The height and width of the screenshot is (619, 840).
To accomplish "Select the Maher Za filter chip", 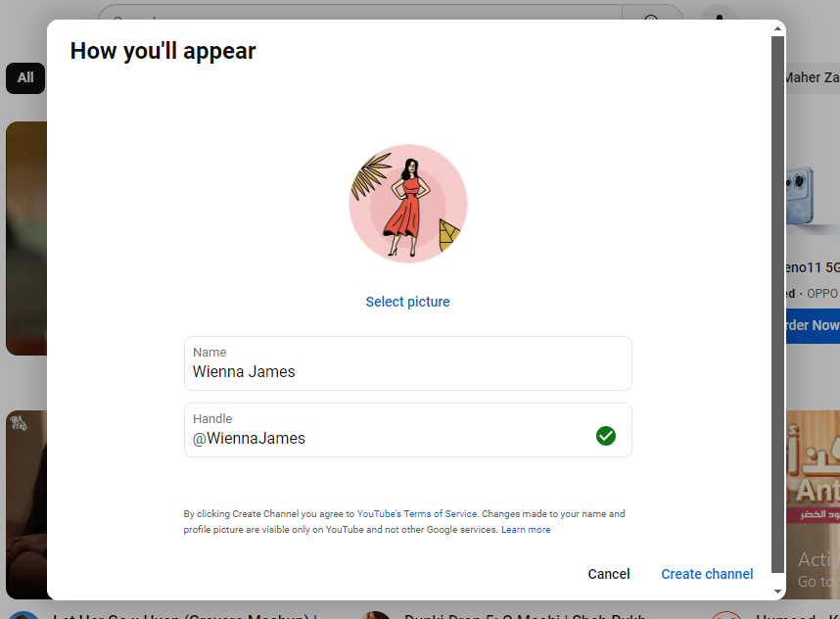I will pyautogui.click(x=812, y=78).
